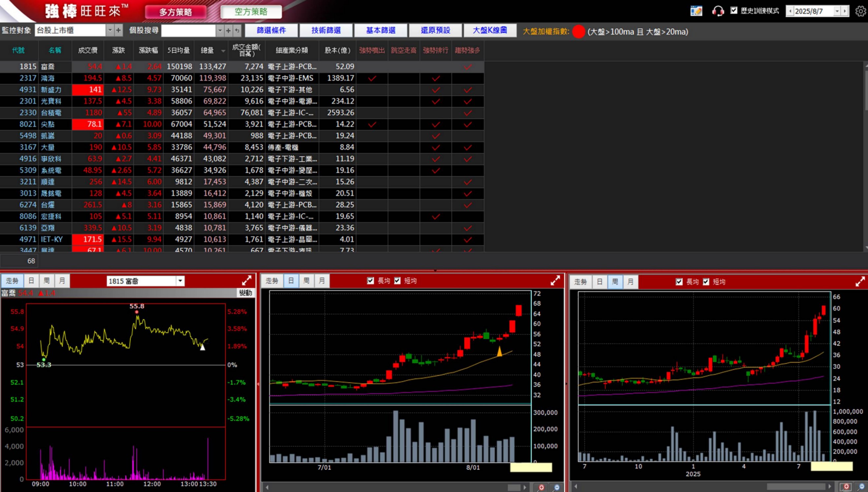
Task: Open the 1815 富喬 stock selector dropdown
Action: tap(180, 281)
